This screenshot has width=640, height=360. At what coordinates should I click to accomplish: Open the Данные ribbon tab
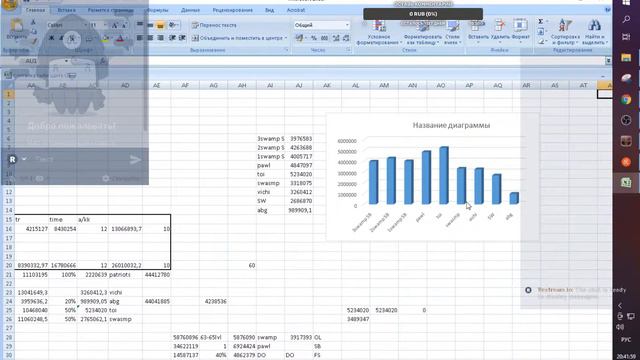[x=190, y=10]
